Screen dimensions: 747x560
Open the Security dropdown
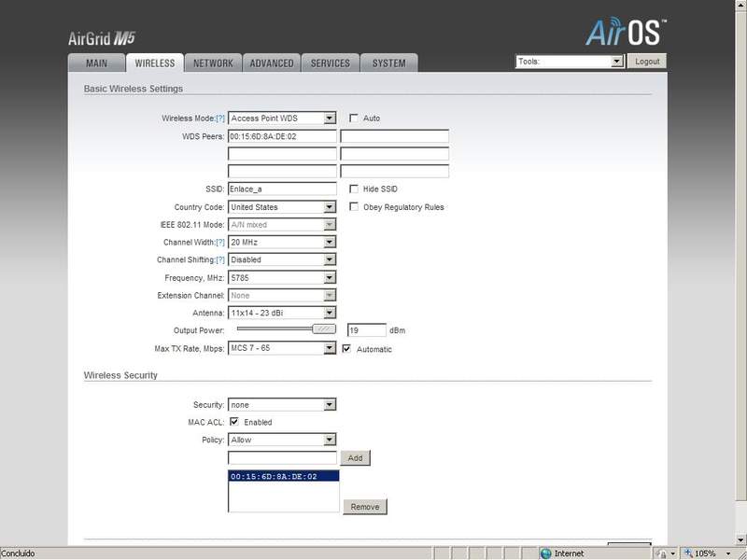point(282,405)
